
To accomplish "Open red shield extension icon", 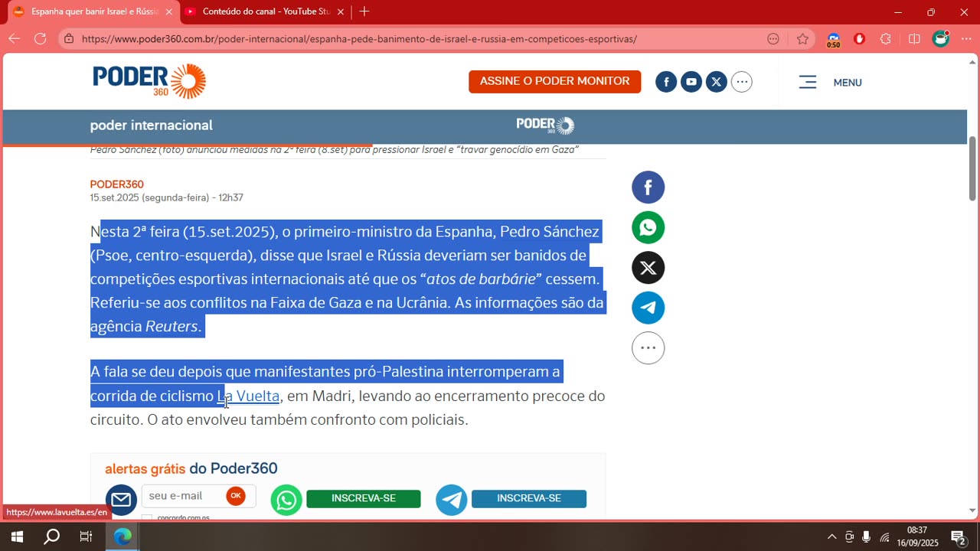I will coord(859,39).
